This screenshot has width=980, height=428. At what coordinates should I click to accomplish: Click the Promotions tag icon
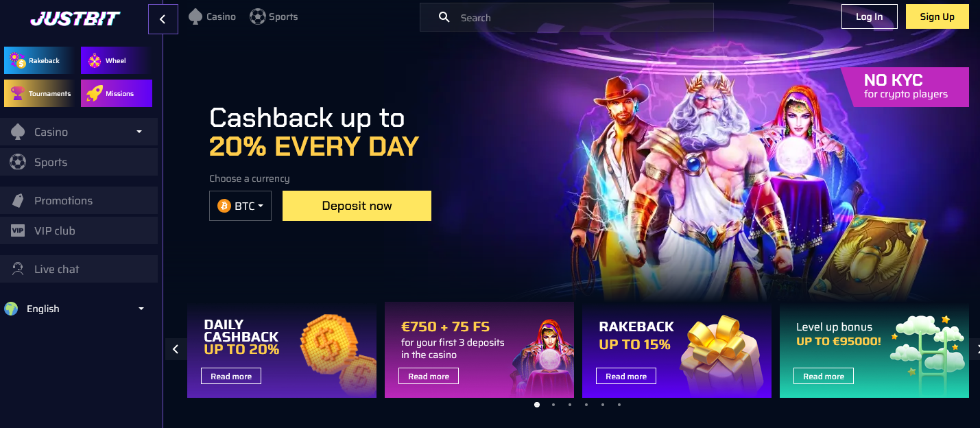(19, 200)
